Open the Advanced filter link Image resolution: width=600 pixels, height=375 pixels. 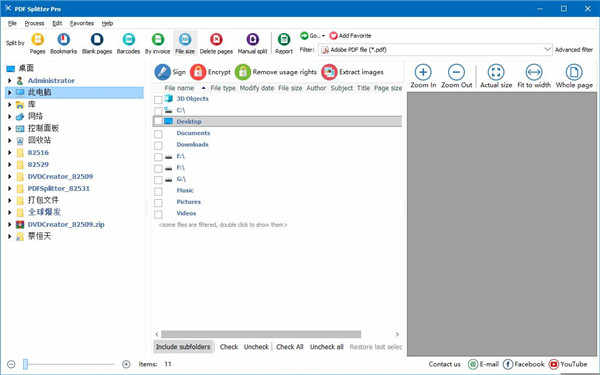(574, 50)
